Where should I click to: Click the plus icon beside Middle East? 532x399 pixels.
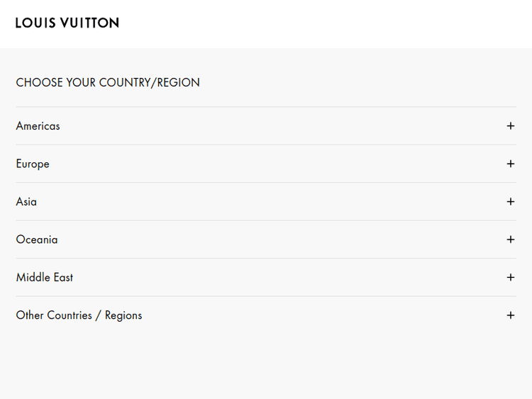(510, 278)
